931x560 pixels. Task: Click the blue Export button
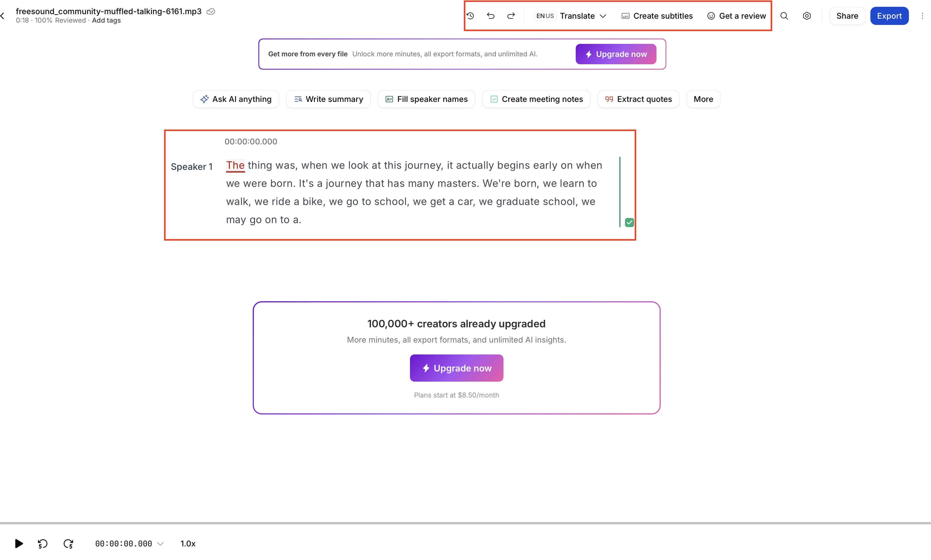889,16
